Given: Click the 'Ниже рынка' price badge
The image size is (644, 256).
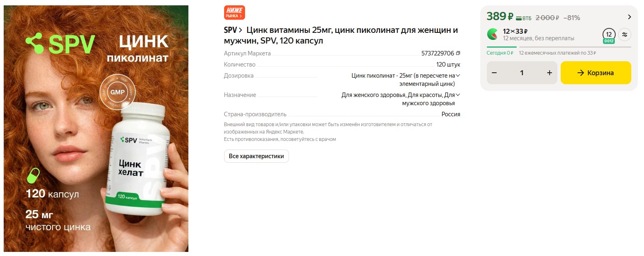Looking at the screenshot, I should 234,13.
